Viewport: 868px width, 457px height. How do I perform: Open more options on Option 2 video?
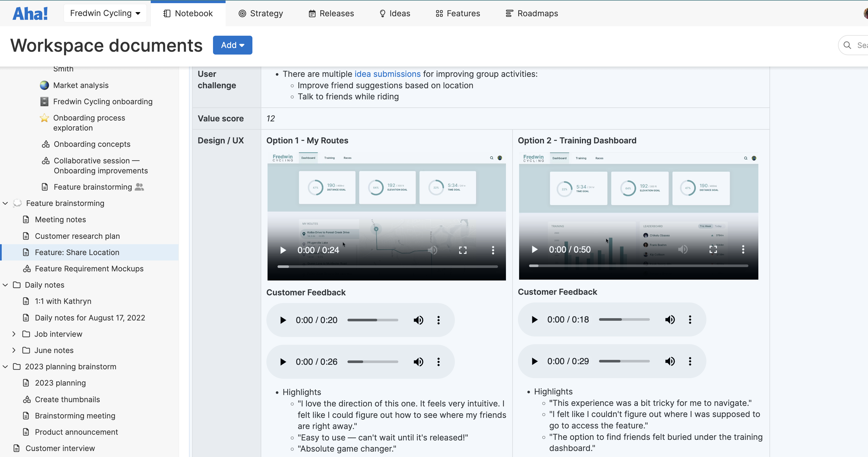(743, 249)
